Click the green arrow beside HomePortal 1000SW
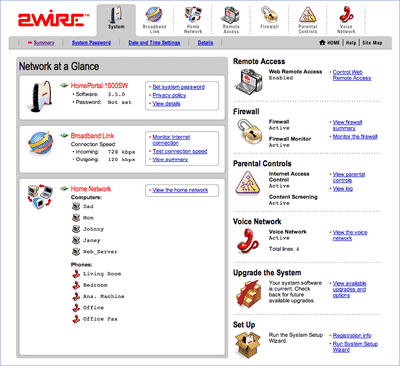Screen dimensions: 400x366 pos(64,86)
